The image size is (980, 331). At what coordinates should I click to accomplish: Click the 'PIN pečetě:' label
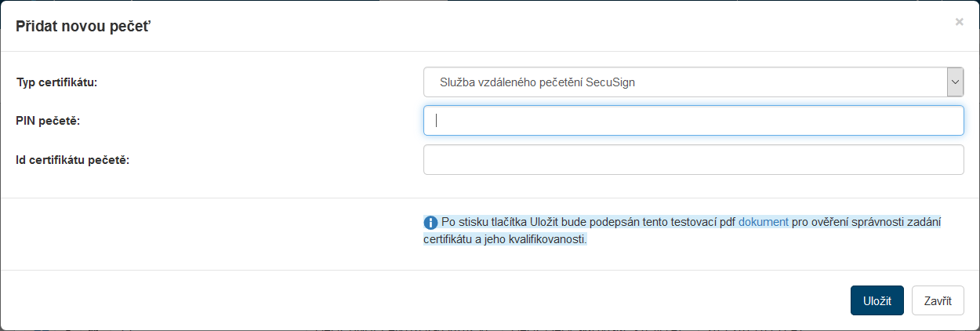[48, 121]
